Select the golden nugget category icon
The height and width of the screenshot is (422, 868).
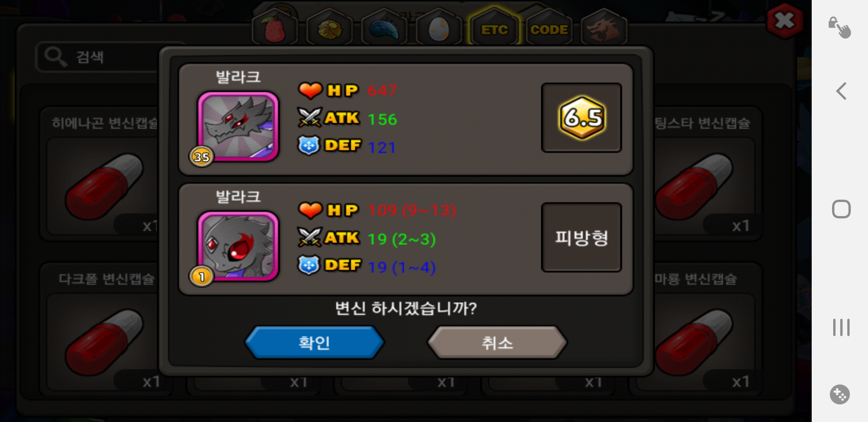pyautogui.click(x=330, y=28)
